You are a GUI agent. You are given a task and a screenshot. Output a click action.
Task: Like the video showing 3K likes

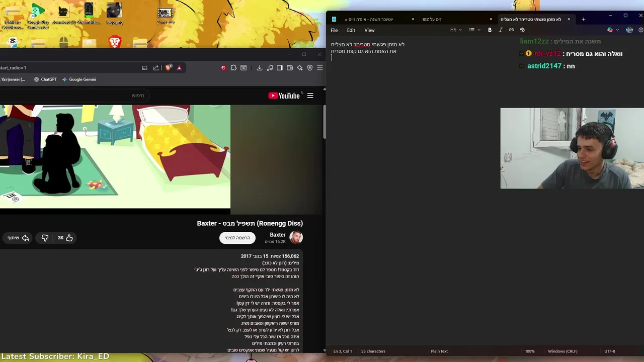click(65, 238)
